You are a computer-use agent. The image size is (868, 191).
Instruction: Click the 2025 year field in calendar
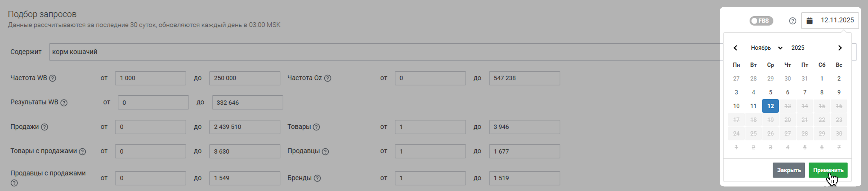[x=798, y=48]
